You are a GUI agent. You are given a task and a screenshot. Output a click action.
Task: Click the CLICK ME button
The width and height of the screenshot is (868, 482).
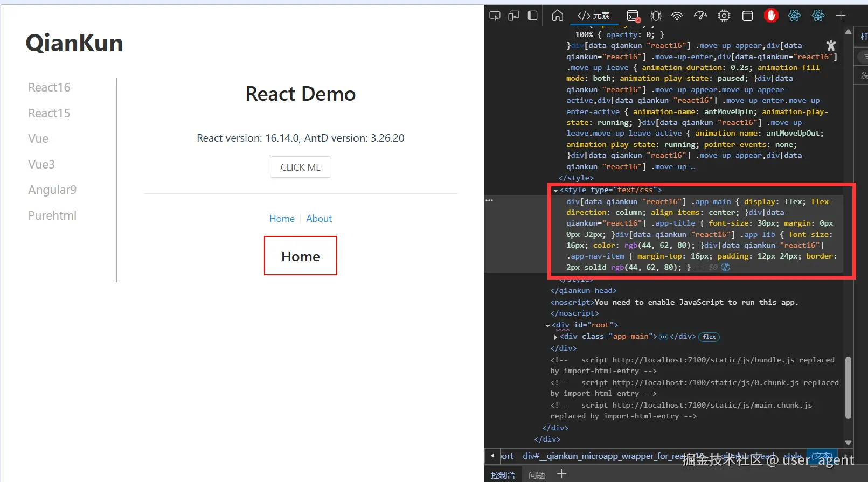[301, 167]
